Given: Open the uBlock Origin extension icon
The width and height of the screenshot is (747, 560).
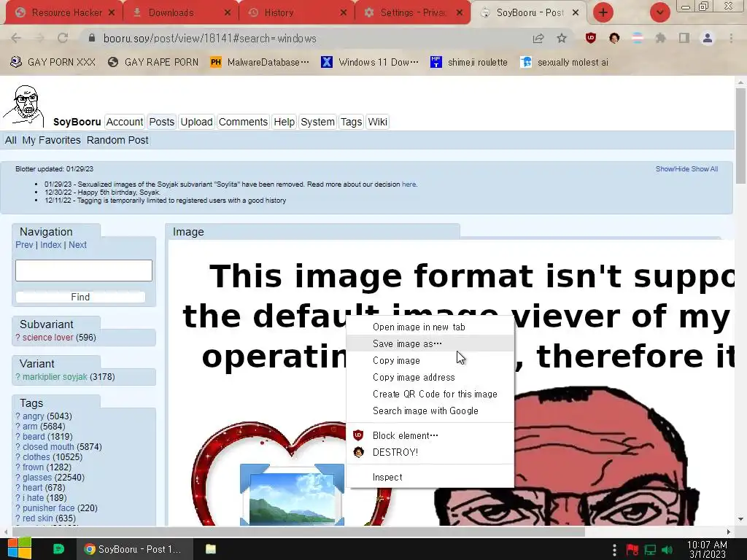Looking at the screenshot, I should [x=591, y=39].
